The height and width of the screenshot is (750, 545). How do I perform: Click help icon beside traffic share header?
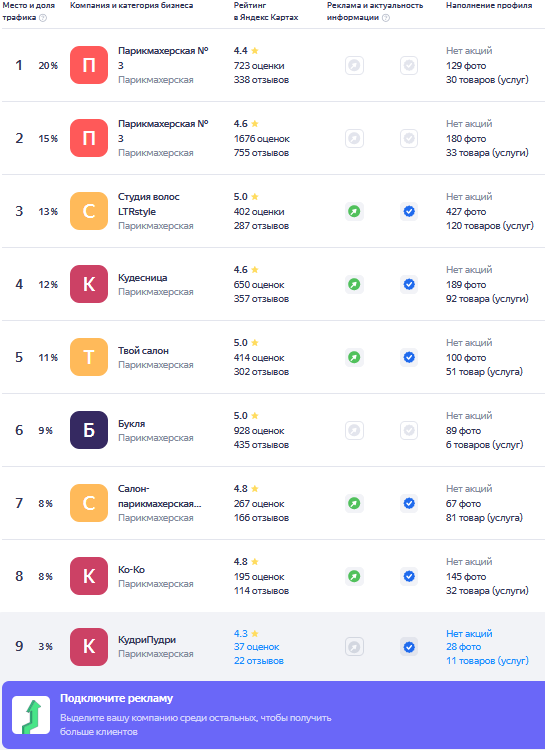43,18
